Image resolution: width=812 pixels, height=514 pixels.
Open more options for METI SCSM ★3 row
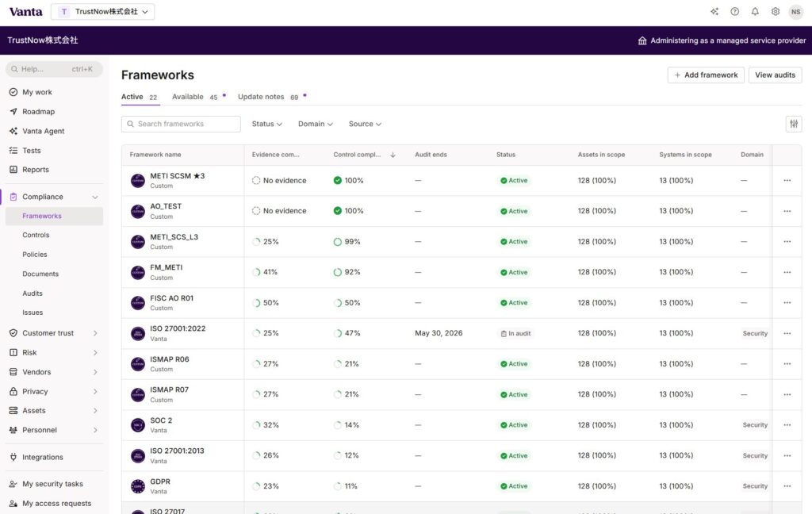[x=787, y=180]
